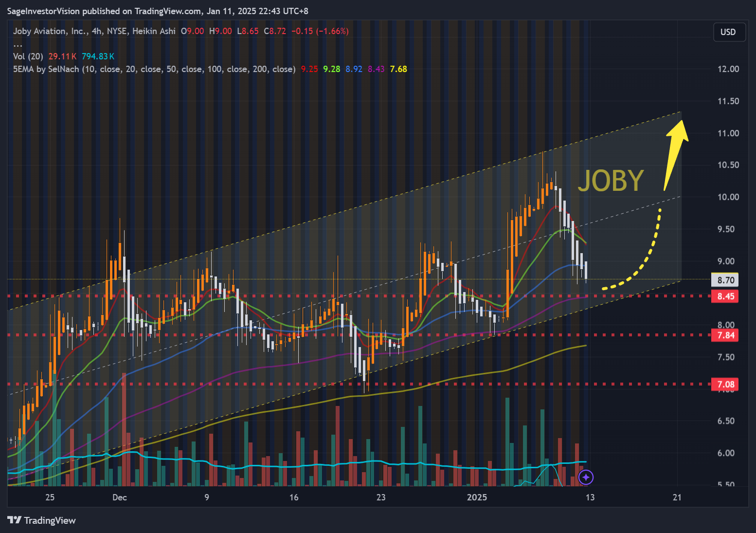Click the JOBY text annotation on chart

point(611,181)
